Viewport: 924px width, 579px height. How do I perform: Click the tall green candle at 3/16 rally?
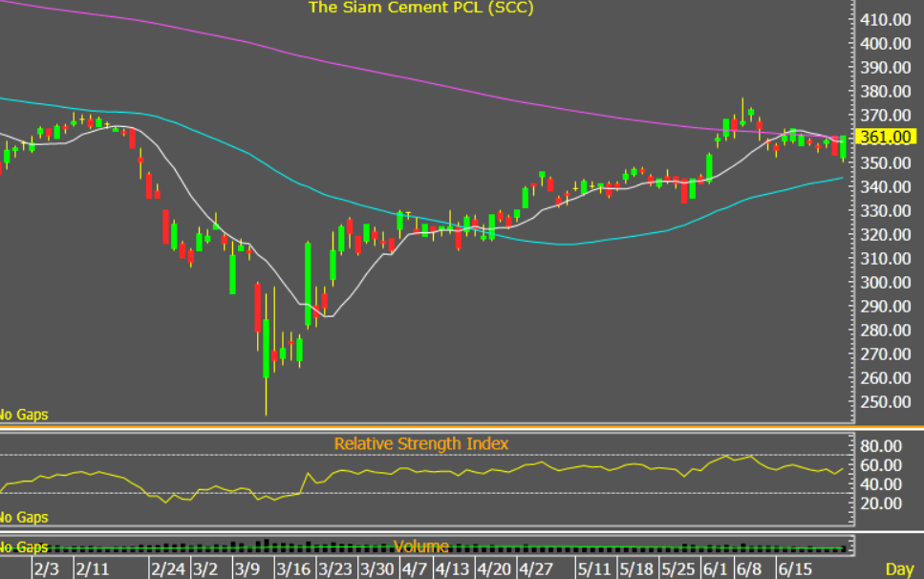click(x=308, y=284)
